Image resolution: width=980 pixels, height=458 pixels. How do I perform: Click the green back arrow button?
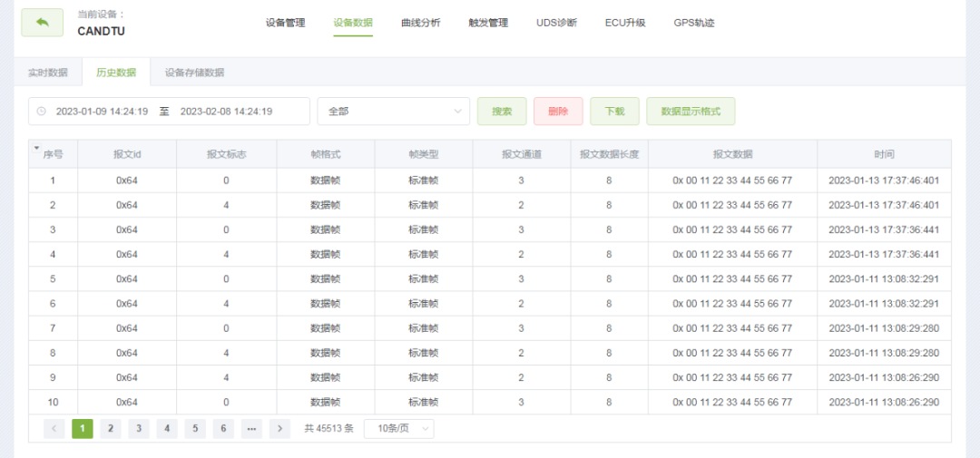pyautogui.click(x=42, y=23)
